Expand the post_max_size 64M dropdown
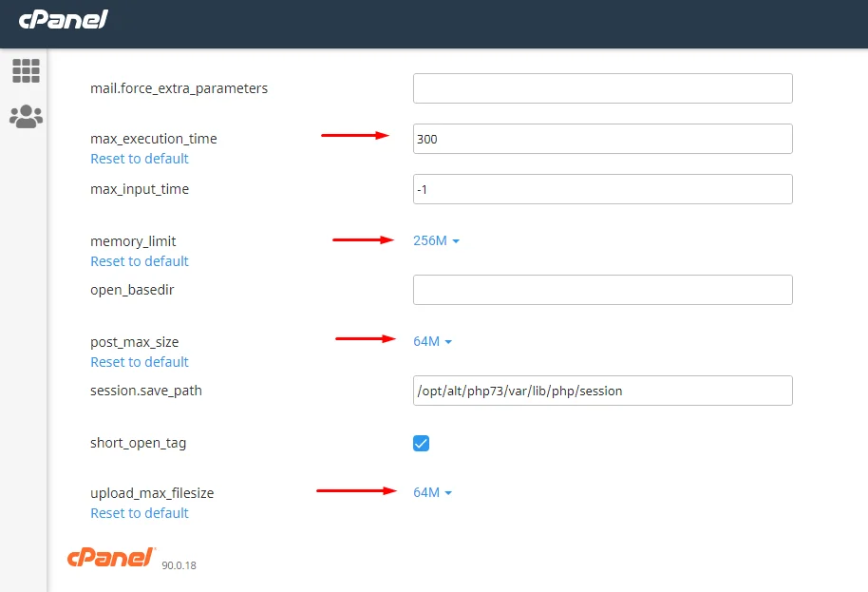This screenshot has width=868, height=592. (432, 342)
